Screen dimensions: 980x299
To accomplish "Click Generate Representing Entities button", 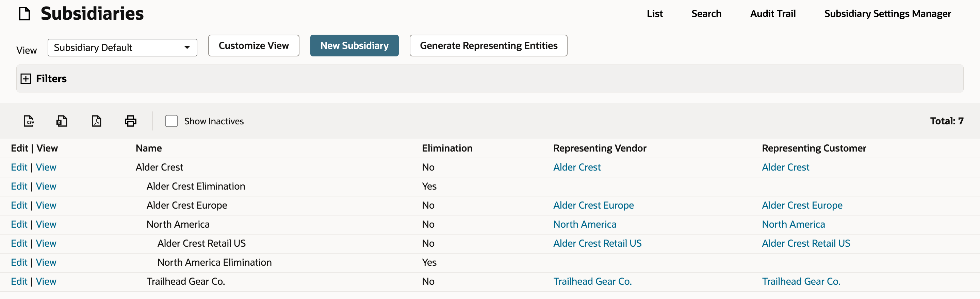I will click(488, 46).
